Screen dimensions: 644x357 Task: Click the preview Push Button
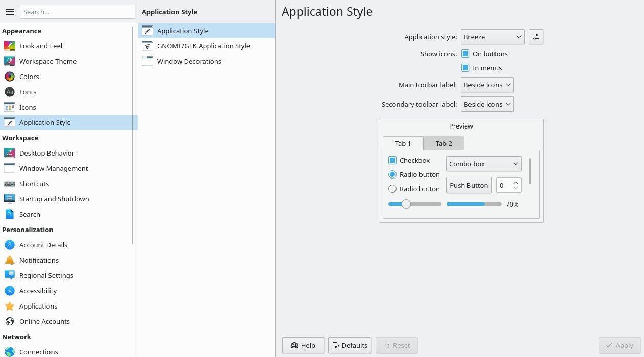click(x=469, y=185)
